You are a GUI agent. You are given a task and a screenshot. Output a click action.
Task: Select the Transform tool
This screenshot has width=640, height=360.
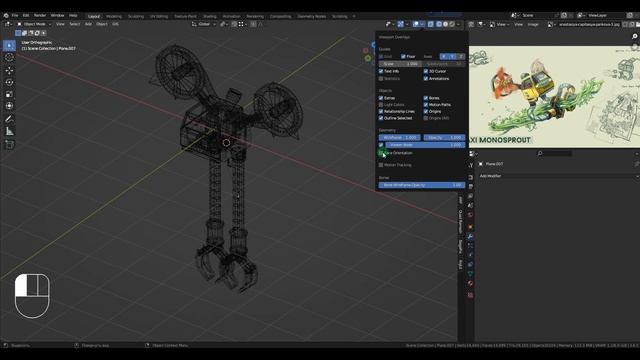[9, 106]
